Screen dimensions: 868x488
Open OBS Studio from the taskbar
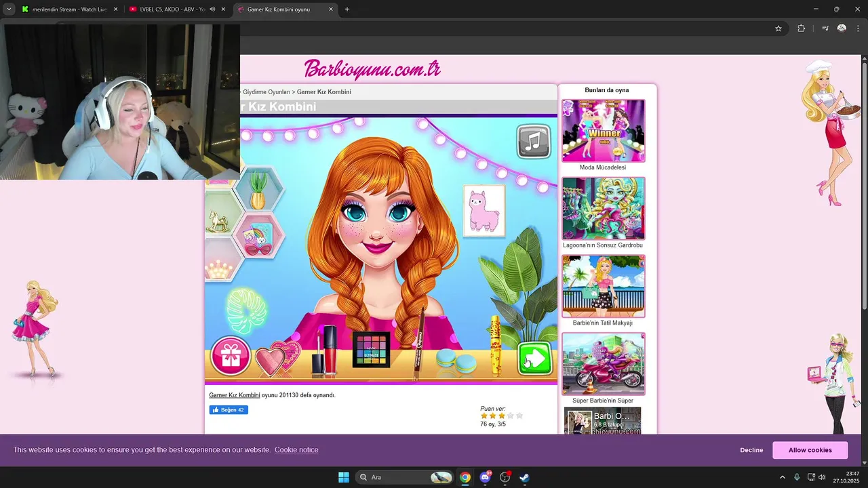click(505, 477)
